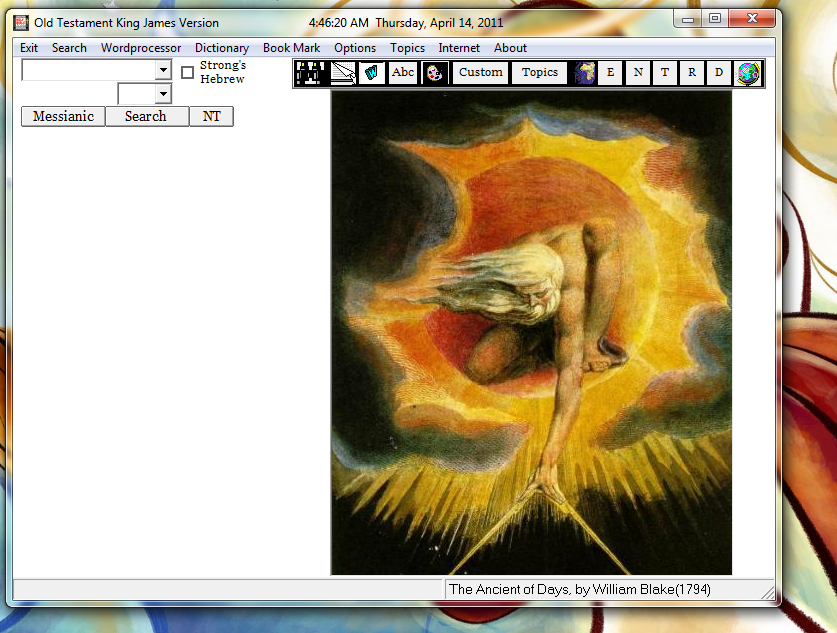
Task: Open the W wordprocessor toolbar icon
Action: (x=372, y=73)
